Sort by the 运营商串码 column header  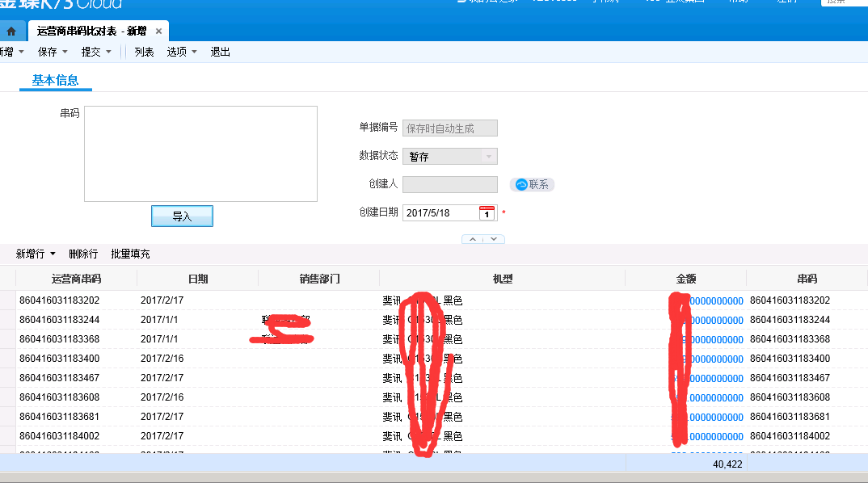click(x=76, y=279)
